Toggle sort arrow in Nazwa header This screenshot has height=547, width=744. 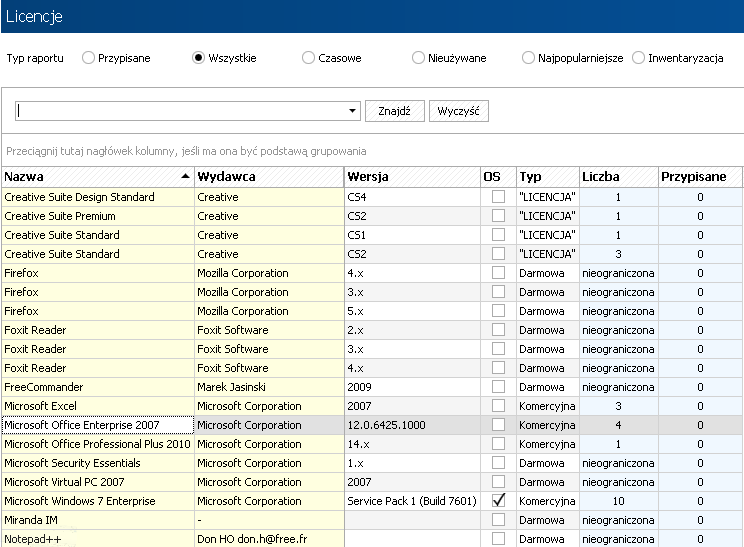(x=186, y=176)
